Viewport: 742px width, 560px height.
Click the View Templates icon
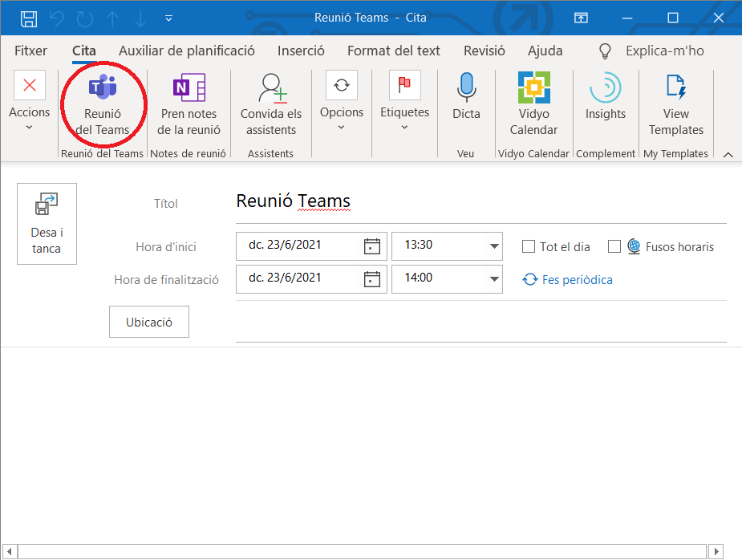tap(675, 88)
